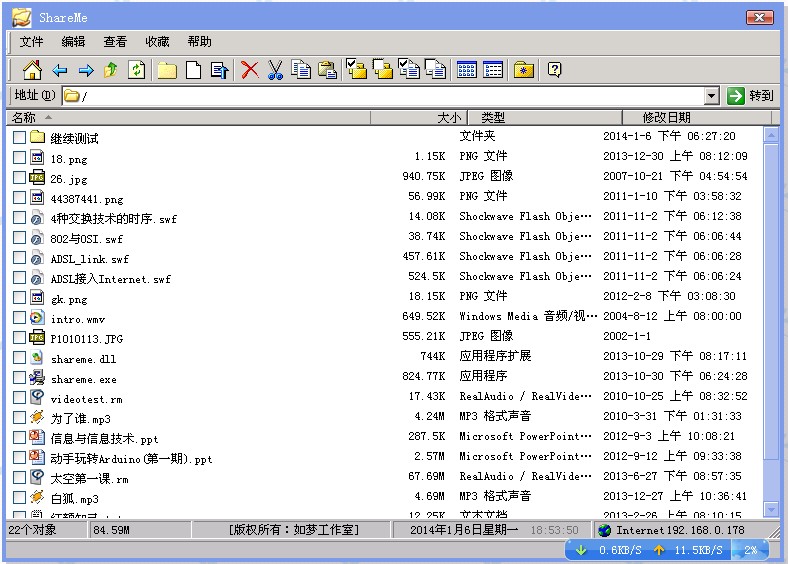Open the 查看 menu
This screenshot has height=564, width=788.
[x=115, y=42]
